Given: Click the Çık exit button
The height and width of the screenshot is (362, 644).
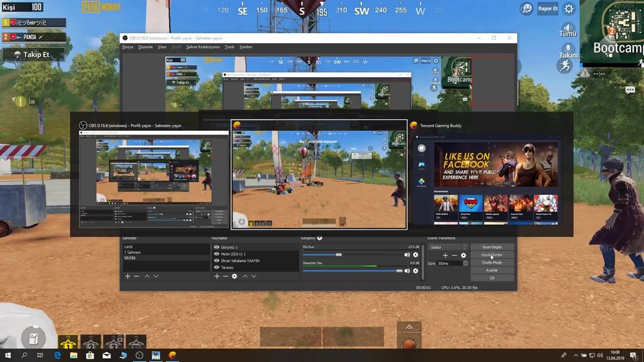Looking at the screenshot, I should (492, 278).
